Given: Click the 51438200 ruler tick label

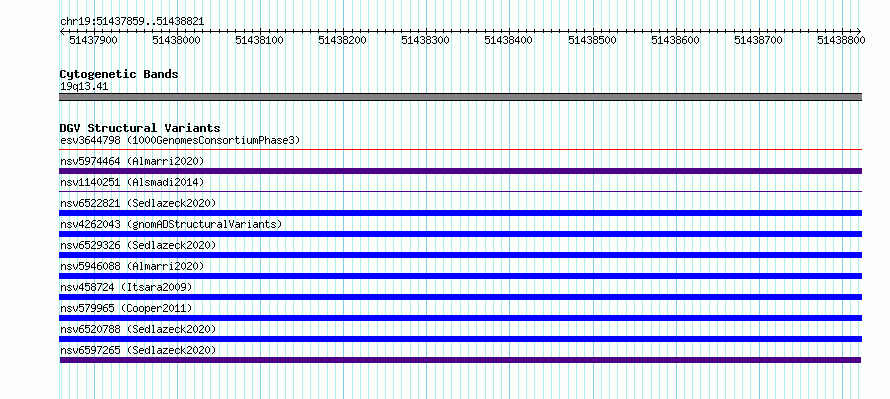Looking at the screenshot, I should [x=342, y=40].
